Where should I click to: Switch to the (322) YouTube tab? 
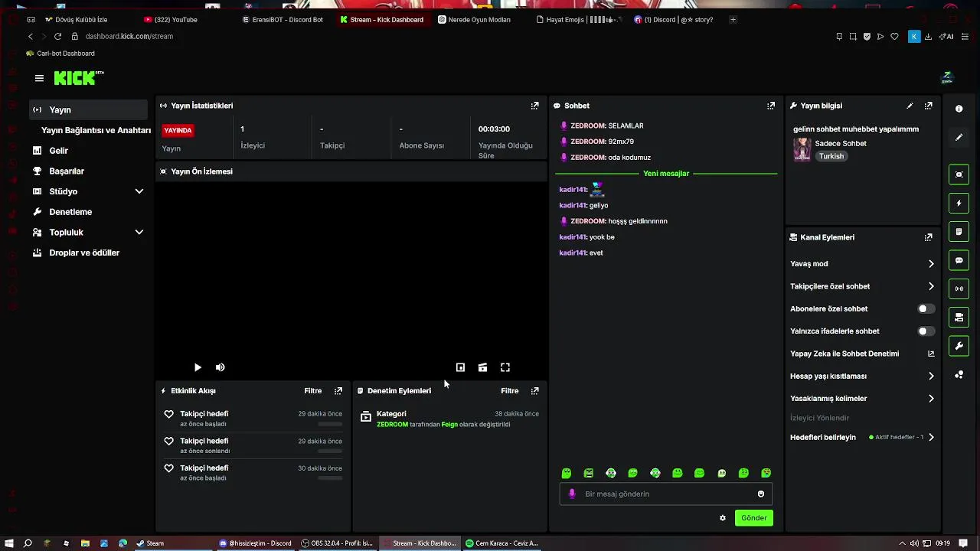click(x=178, y=20)
